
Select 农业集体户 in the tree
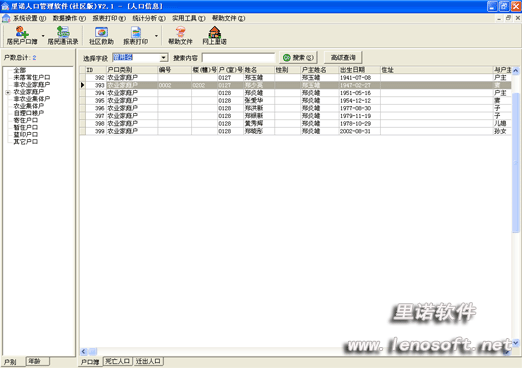tap(29, 106)
